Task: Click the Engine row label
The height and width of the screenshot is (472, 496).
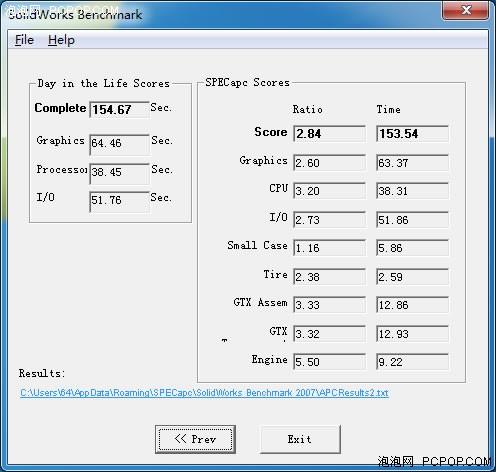Action: click(269, 360)
